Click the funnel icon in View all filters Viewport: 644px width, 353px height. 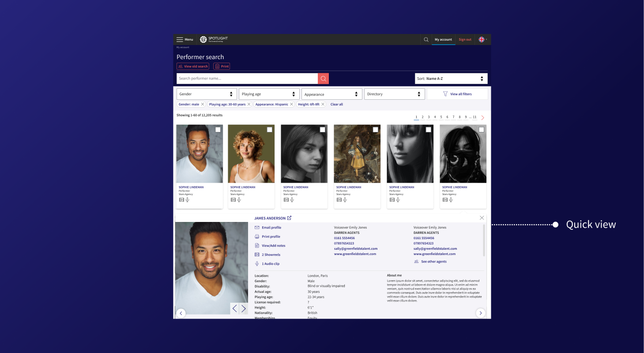(x=445, y=94)
